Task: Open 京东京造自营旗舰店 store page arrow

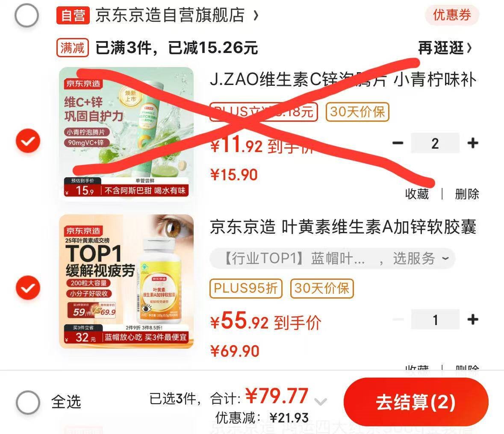Action: coord(256,15)
